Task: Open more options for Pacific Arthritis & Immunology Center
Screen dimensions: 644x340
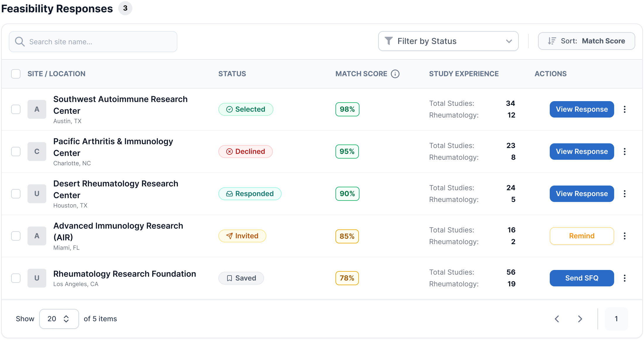Action: click(625, 152)
